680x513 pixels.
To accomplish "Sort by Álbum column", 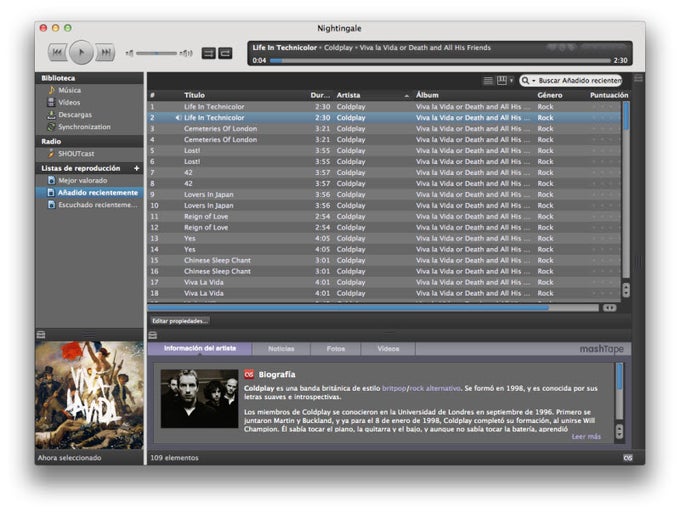I will pyautogui.click(x=427, y=95).
